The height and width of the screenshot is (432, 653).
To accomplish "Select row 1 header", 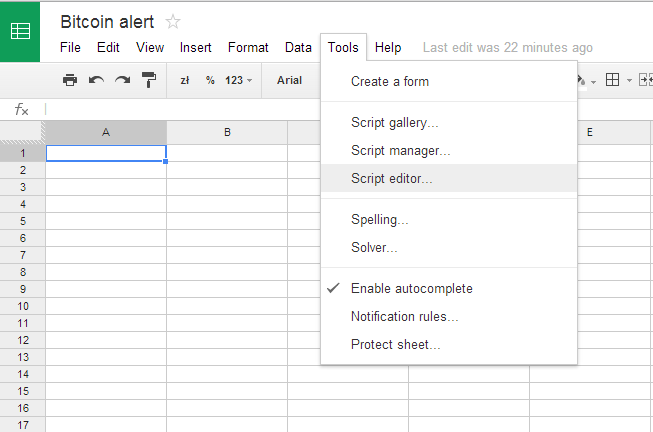I will [x=23, y=153].
